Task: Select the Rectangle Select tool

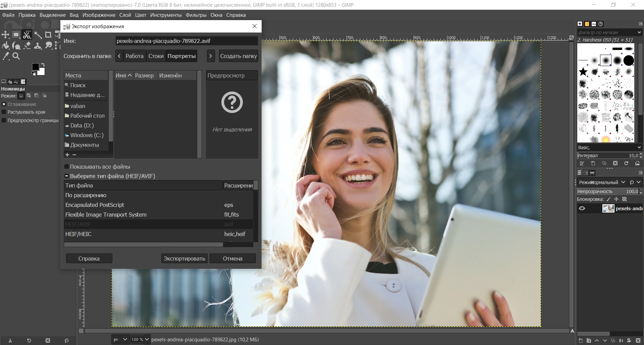Action: 16,35
